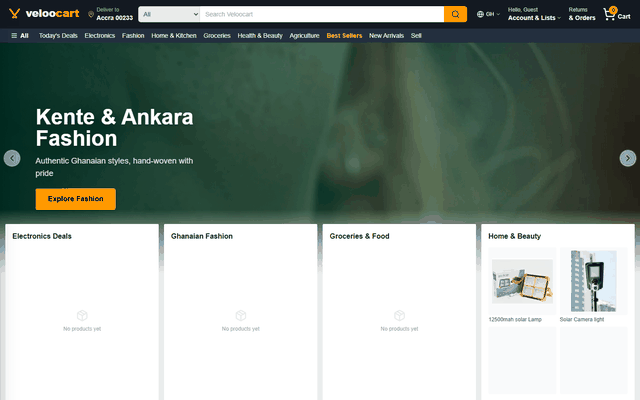Image resolution: width=640 pixels, height=400 pixels.
Task: Show next hero slide
Action: 627,158
